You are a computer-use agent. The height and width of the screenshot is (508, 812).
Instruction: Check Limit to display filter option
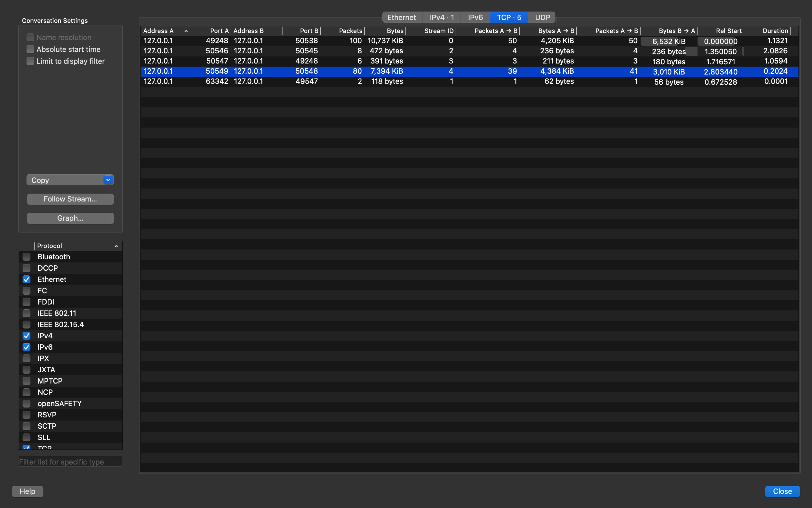coord(30,61)
